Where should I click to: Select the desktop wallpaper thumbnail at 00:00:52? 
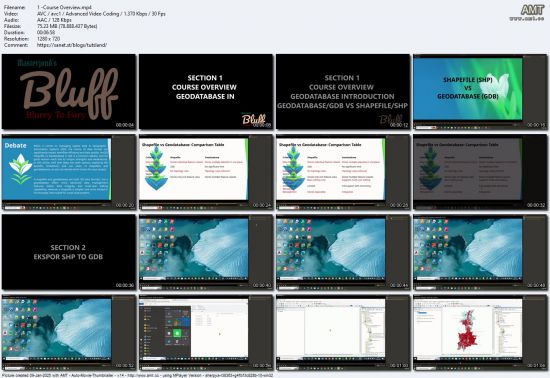click(x=69, y=332)
